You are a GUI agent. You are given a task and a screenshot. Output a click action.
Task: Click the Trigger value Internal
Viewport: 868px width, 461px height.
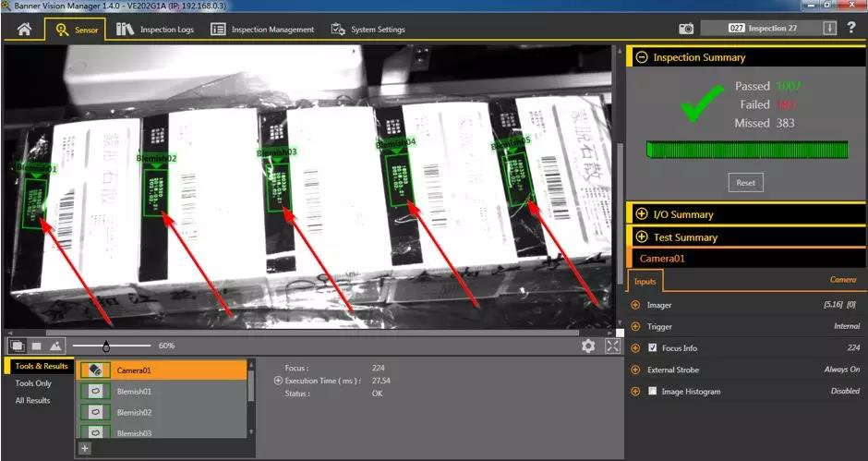click(847, 326)
